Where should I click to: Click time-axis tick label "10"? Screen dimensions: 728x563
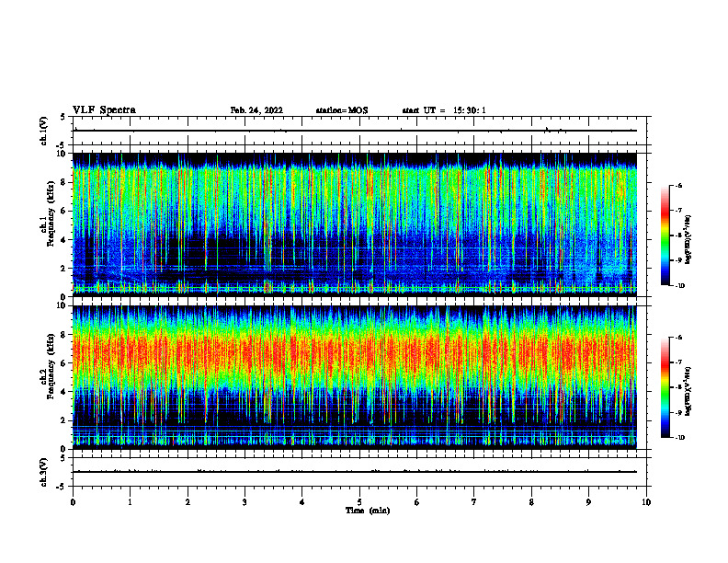pos(646,502)
